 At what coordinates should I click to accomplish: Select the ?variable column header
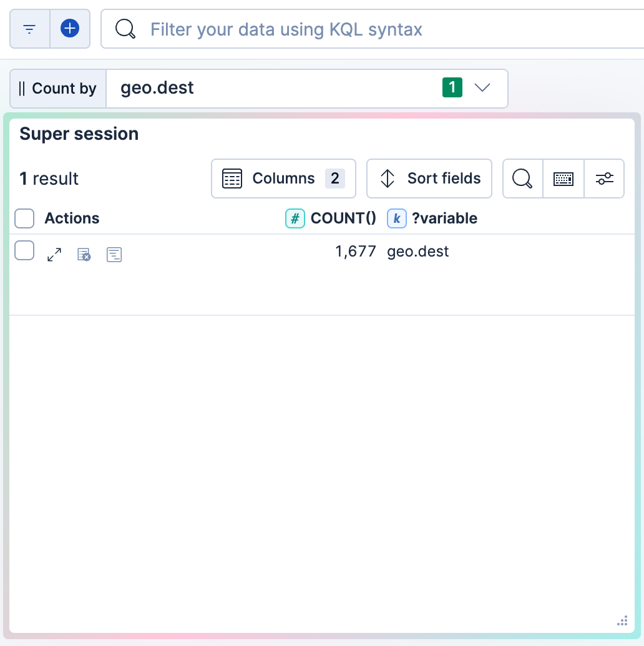pyautogui.click(x=446, y=218)
